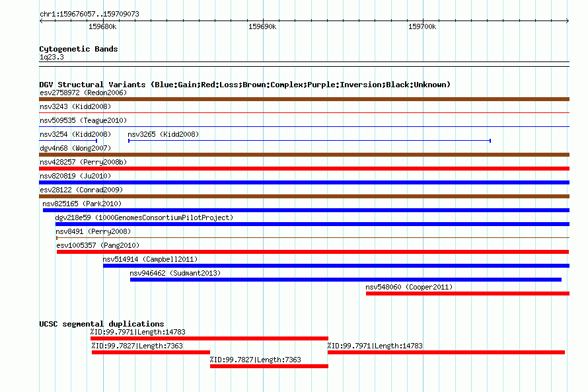The width and height of the screenshot is (588, 392).
Task: Click the nsv509535 (Teague2010) label
Action: [83, 120]
